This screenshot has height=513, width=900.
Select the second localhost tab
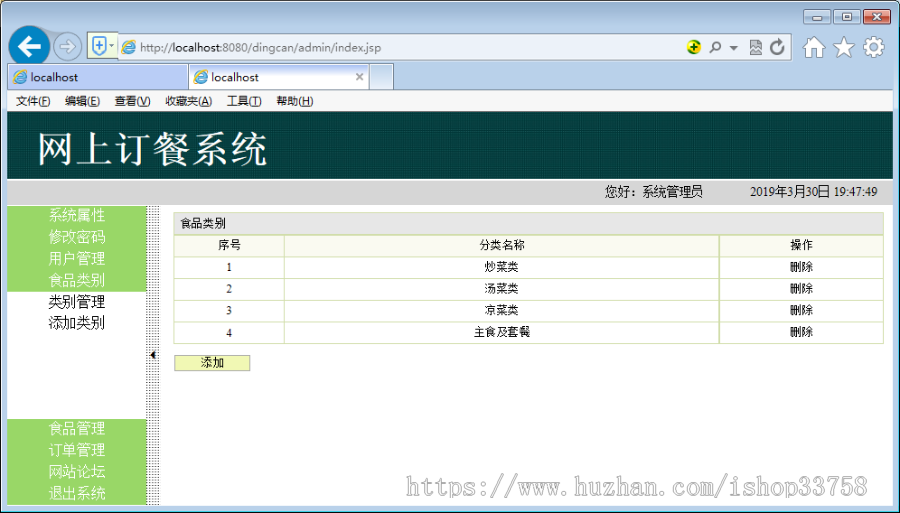278,77
